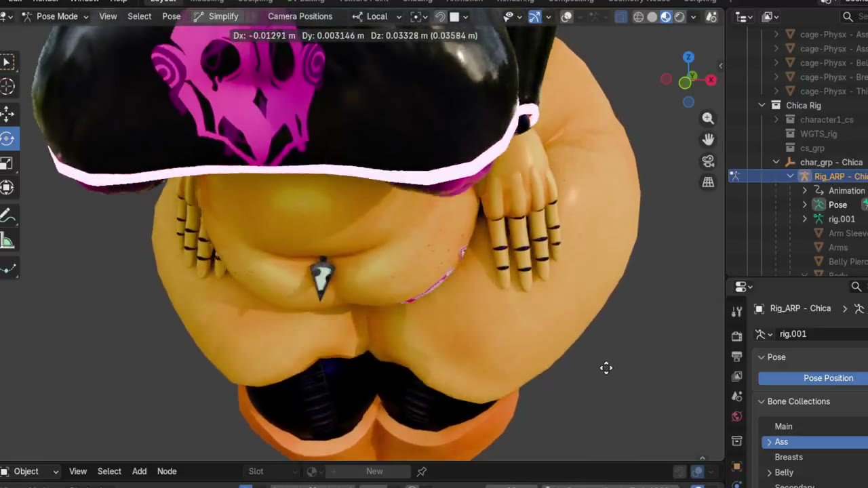
Task: Expand the Belly bone collection
Action: 769,473
